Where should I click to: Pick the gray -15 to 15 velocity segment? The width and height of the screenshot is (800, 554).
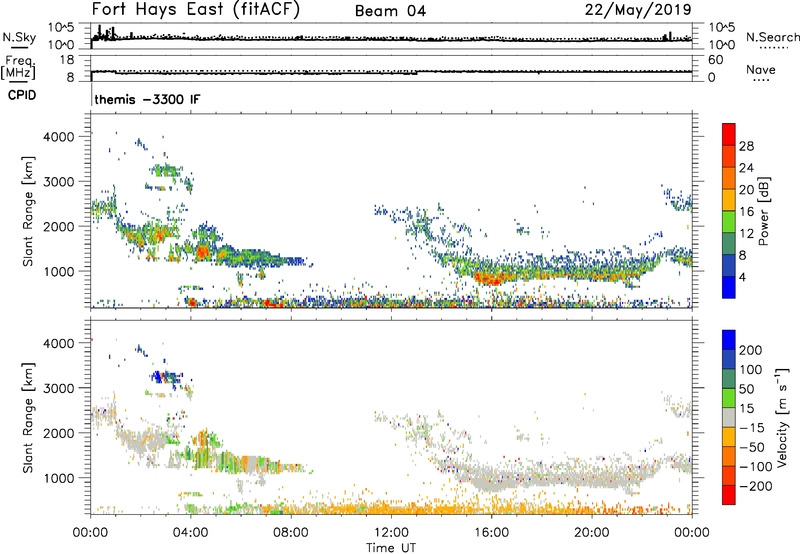tap(729, 418)
